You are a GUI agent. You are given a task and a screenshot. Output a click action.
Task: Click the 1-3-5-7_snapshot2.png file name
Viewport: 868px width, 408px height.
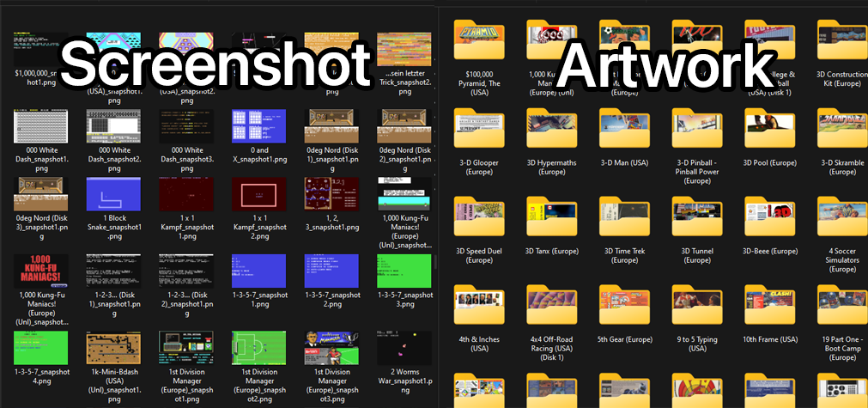pyautogui.click(x=332, y=300)
